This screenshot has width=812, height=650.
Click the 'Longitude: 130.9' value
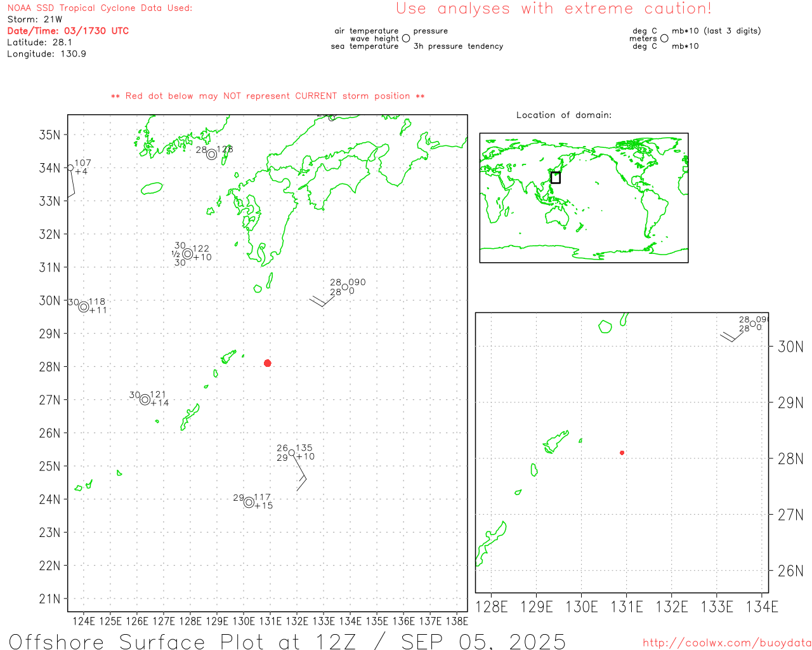pos(46,54)
